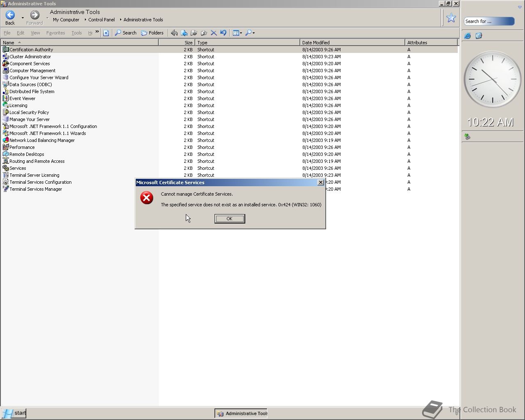Click the Search toolbar button

pos(126,33)
